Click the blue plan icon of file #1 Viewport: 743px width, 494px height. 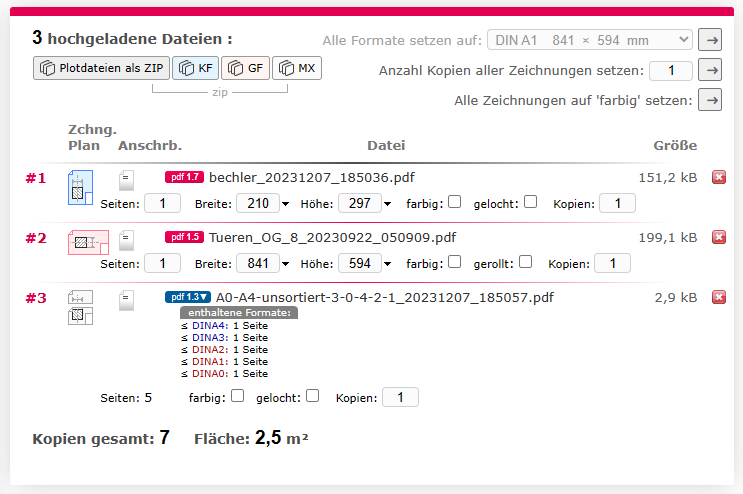pyautogui.click(x=79, y=188)
